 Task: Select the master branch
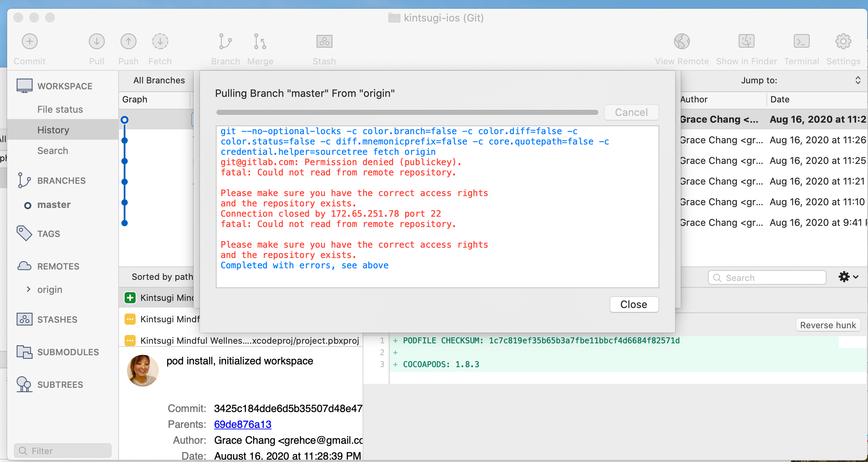coord(54,205)
